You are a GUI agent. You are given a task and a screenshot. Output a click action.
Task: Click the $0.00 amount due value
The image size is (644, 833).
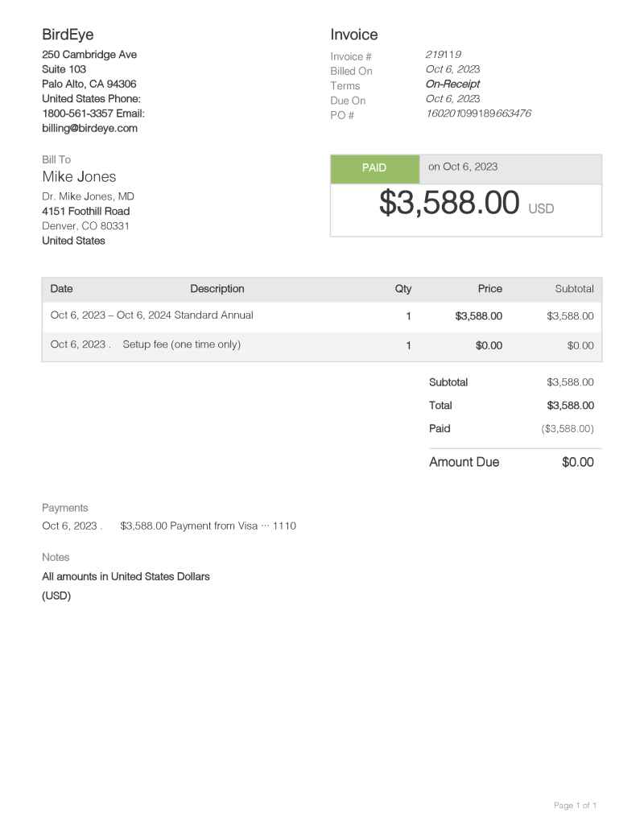(x=577, y=462)
